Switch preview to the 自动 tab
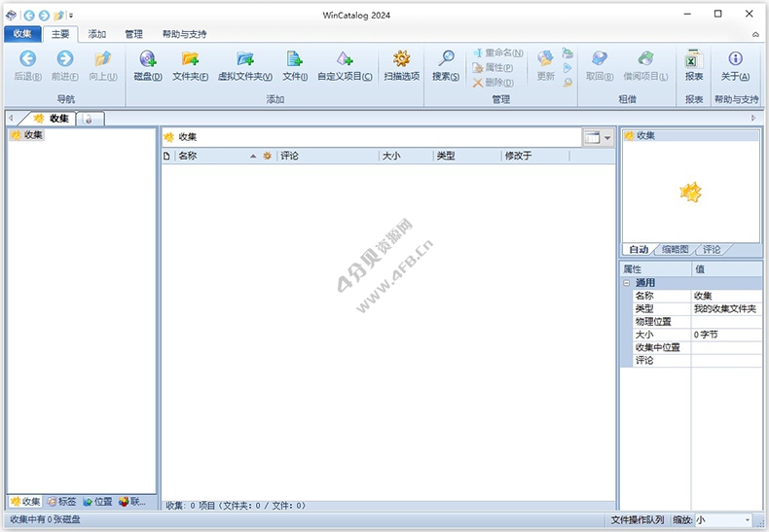The width and height of the screenshot is (769, 532). click(639, 249)
